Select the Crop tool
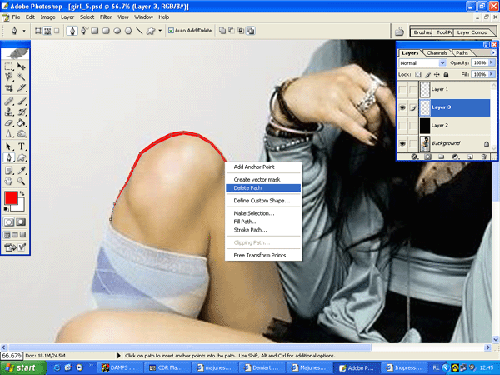Screen dimensions: 500x375 (9, 88)
